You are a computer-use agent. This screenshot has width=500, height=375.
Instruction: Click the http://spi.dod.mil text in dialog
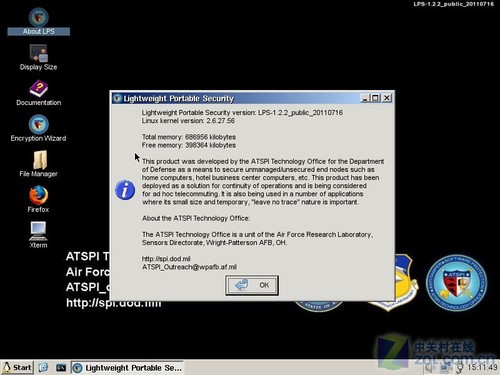[166, 259]
